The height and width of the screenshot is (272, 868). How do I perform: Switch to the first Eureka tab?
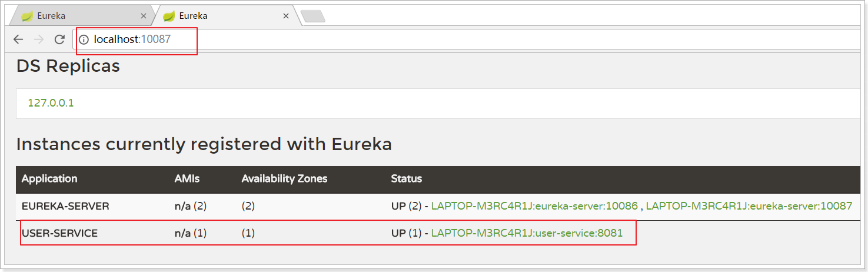click(84, 16)
